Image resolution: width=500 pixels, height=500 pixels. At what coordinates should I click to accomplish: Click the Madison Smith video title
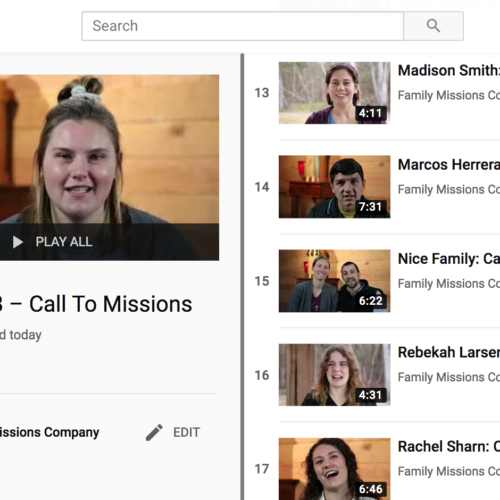click(449, 71)
